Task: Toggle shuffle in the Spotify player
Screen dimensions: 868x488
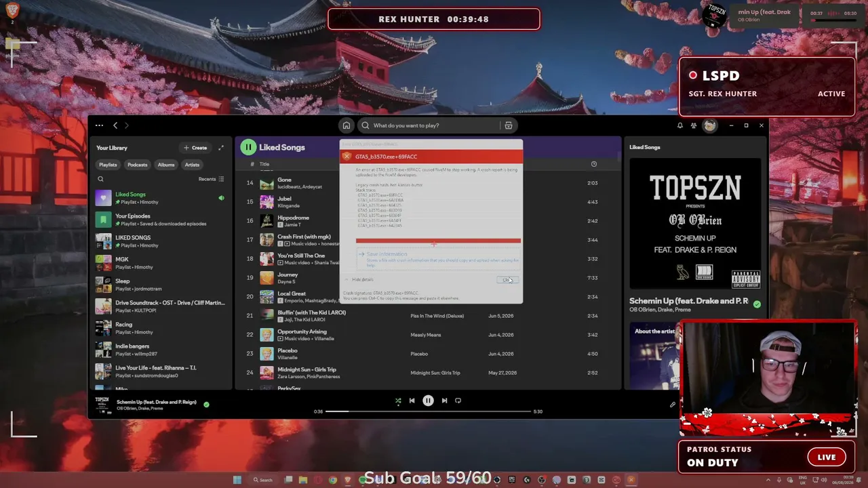Action: coord(398,401)
